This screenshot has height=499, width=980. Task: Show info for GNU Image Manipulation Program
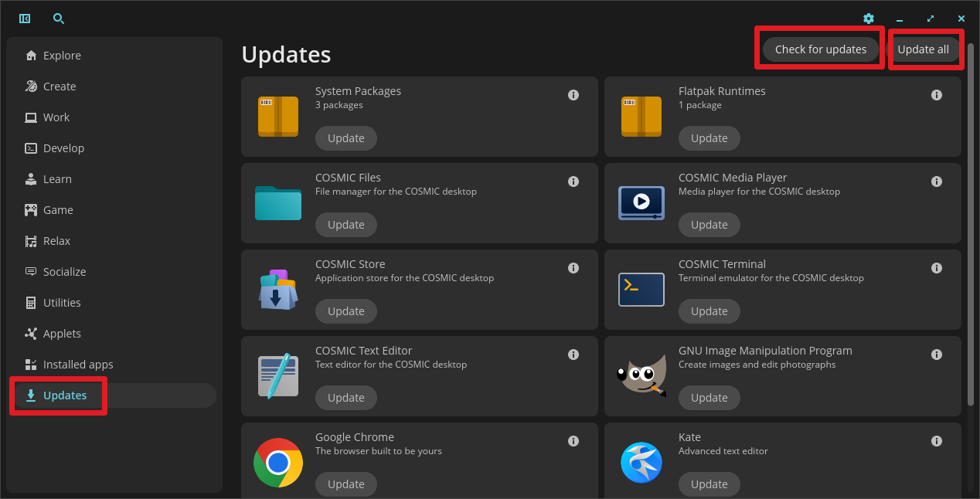[937, 354]
